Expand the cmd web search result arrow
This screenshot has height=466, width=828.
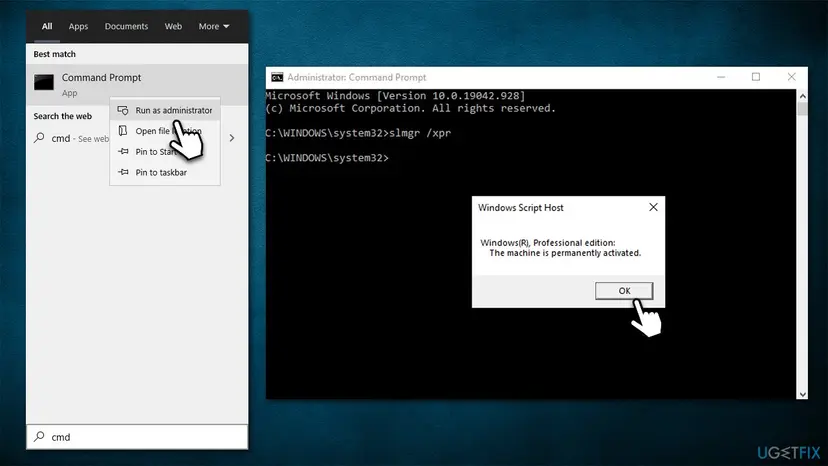232,138
